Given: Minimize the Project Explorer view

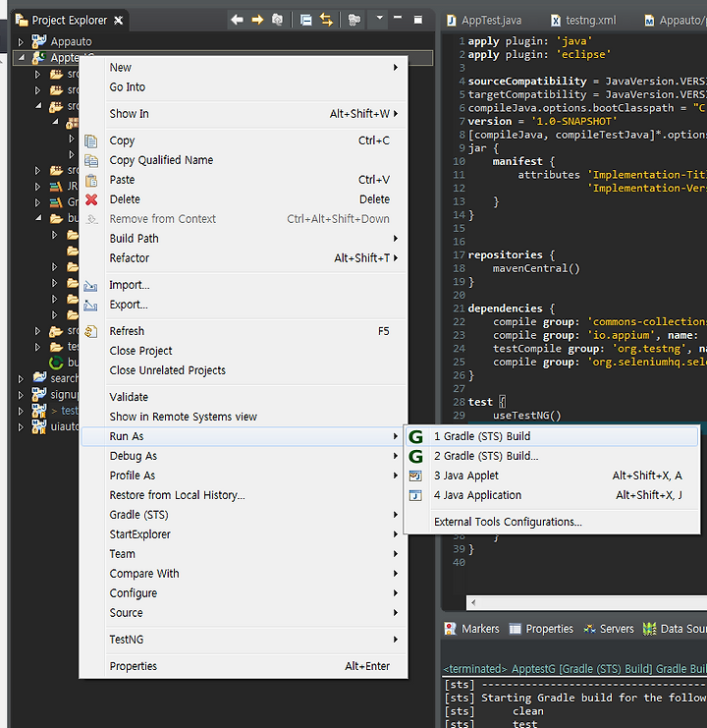Looking at the screenshot, I should coord(398,18).
